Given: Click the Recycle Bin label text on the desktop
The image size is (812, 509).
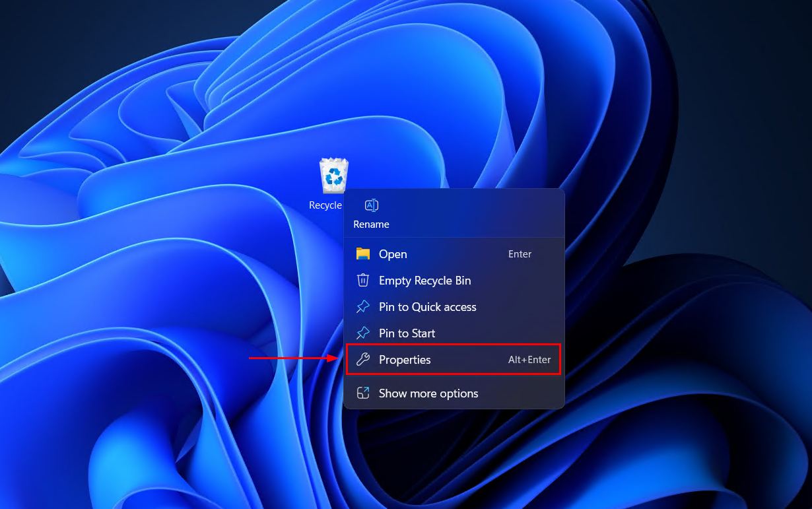Looking at the screenshot, I should pyautogui.click(x=325, y=205).
